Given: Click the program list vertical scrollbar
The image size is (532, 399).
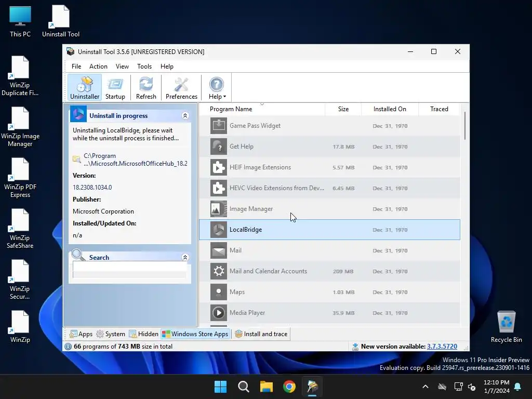Looking at the screenshot, I should (464, 126).
